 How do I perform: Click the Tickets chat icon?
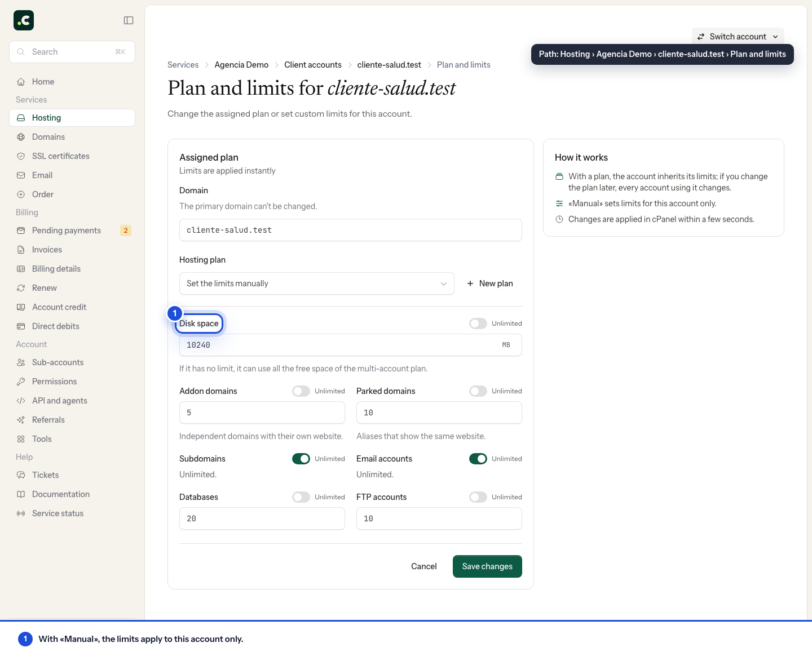click(x=21, y=475)
